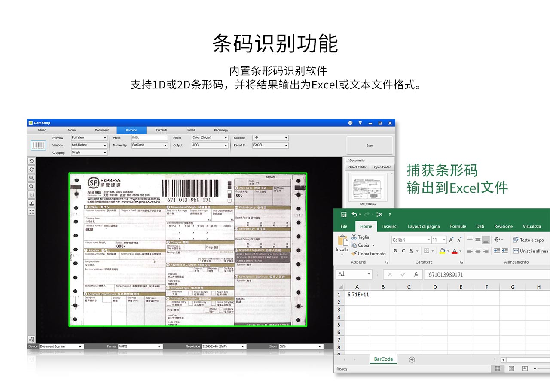Screen dimensions: 550x392
Task: Click the Excel save icon
Action: click(343, 214)
